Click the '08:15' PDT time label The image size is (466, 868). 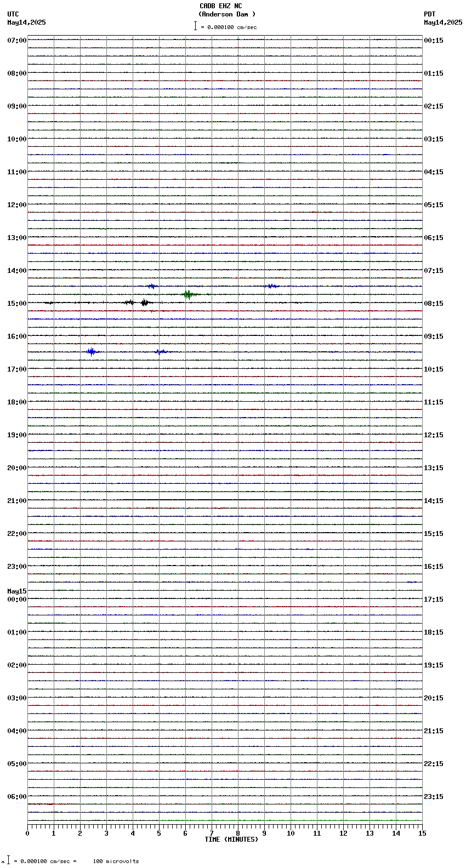point(434,304)
